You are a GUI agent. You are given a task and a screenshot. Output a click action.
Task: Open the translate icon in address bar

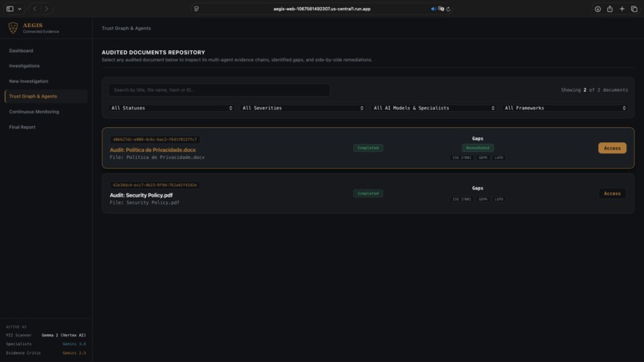click(x=441, y=9)
